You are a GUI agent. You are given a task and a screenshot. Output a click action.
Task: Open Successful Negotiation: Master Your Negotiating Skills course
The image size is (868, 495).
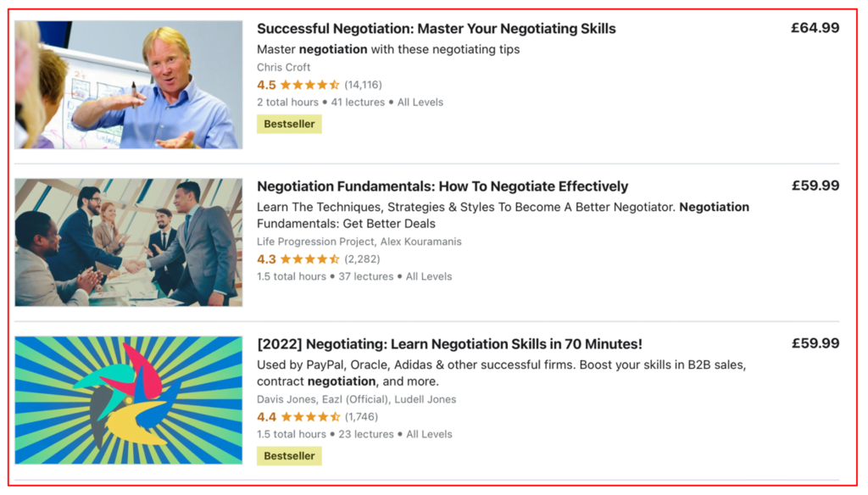(436, 29)
